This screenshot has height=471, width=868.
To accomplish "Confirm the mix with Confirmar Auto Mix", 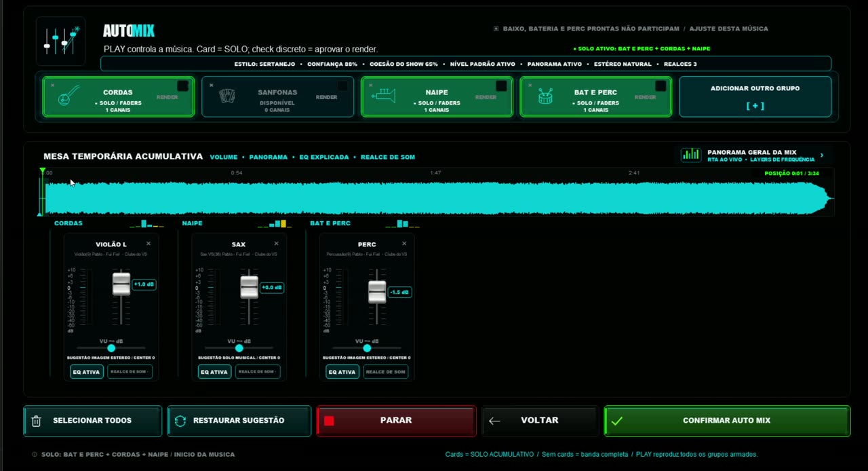I will [727, 421].
